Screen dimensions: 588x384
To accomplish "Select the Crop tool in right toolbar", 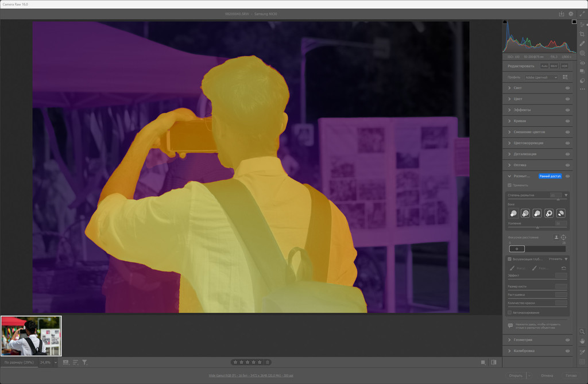I will coord(582,34).
